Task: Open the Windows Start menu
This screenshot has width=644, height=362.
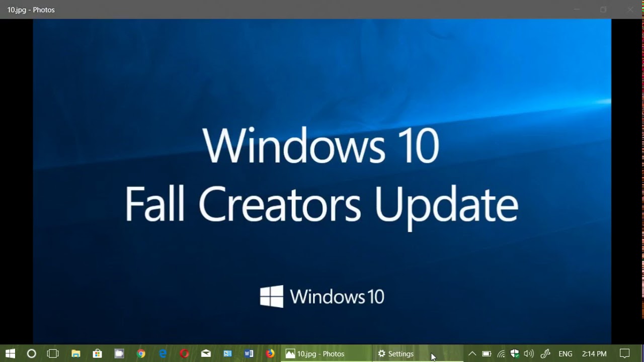Action: (10, 354)
